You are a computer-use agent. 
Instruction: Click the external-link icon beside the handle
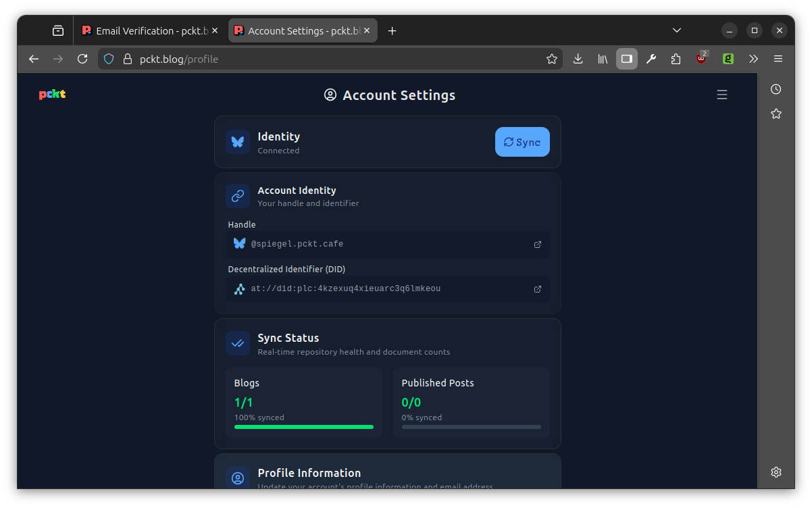[537, 245]
